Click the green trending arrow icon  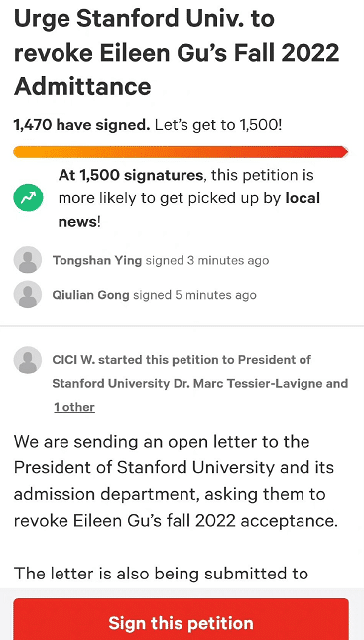pyautogui.click(x=28, y=197)
